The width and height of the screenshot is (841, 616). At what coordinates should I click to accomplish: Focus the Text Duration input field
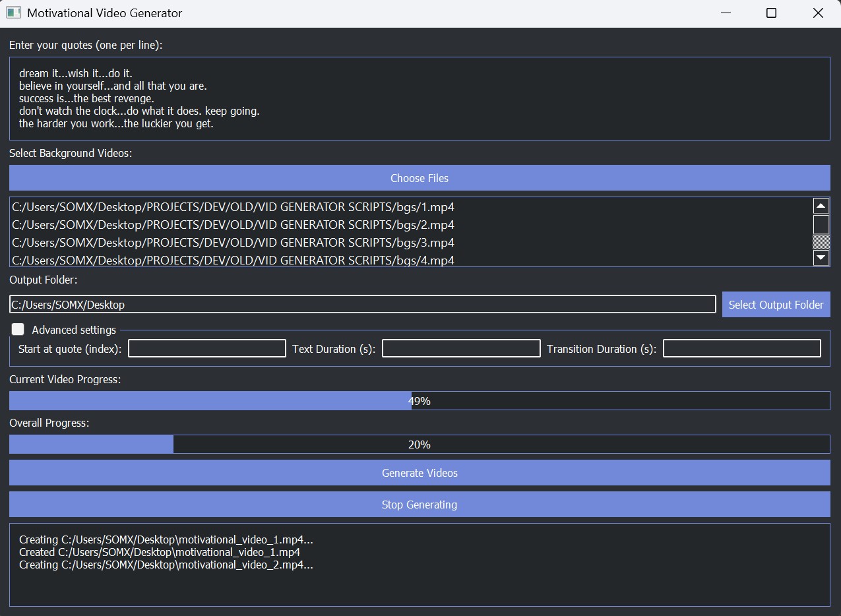click(461, 348)
